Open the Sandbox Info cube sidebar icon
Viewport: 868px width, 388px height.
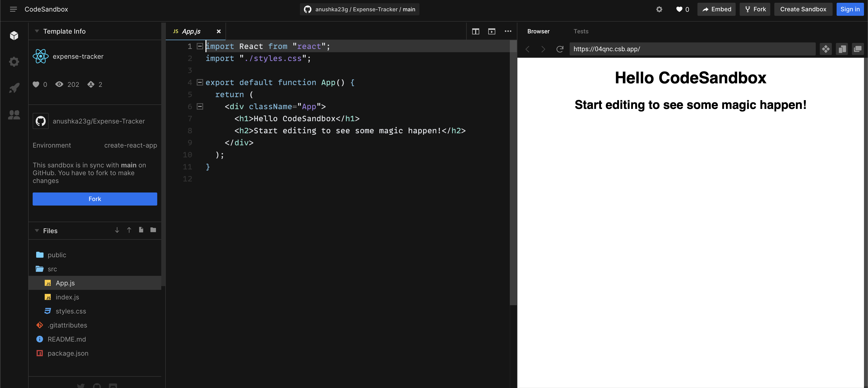tap(14, 35)
